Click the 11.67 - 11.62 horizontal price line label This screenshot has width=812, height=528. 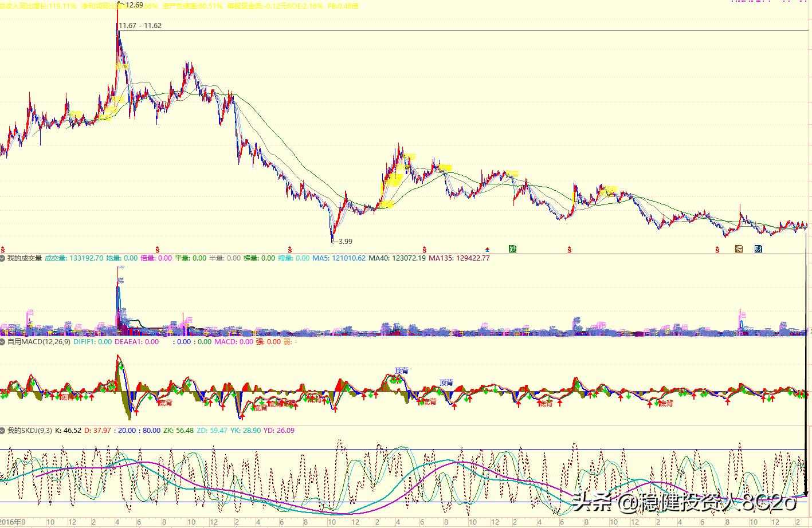(x=140, y=26)
